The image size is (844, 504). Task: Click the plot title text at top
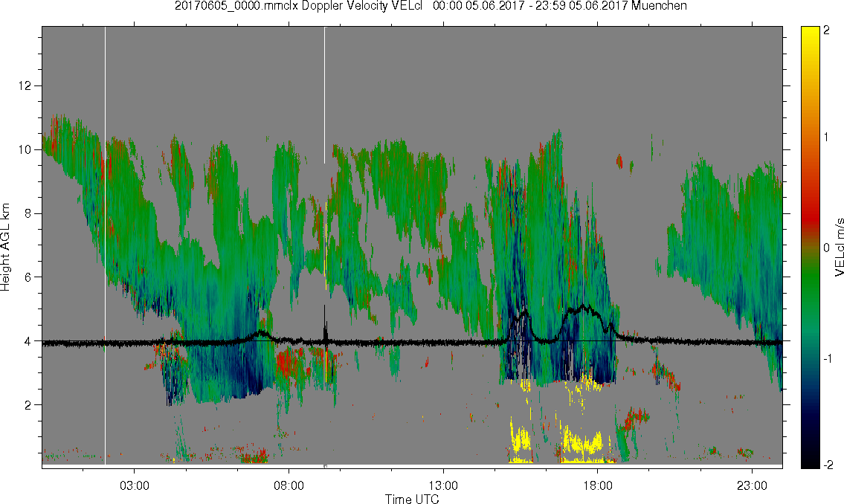click(431, 6)
